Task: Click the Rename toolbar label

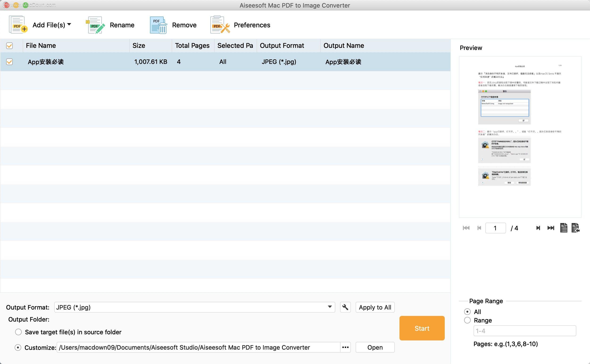Action: [x=122, y=25]
